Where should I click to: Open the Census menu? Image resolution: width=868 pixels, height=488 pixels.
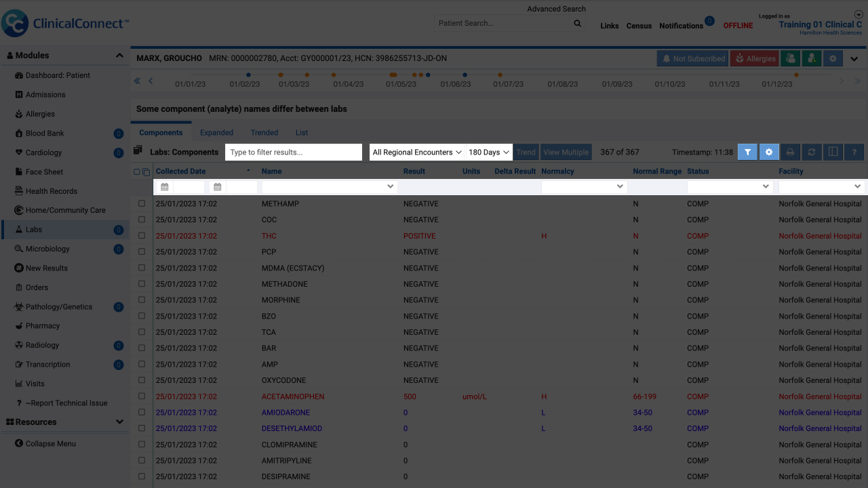point(639,26)
